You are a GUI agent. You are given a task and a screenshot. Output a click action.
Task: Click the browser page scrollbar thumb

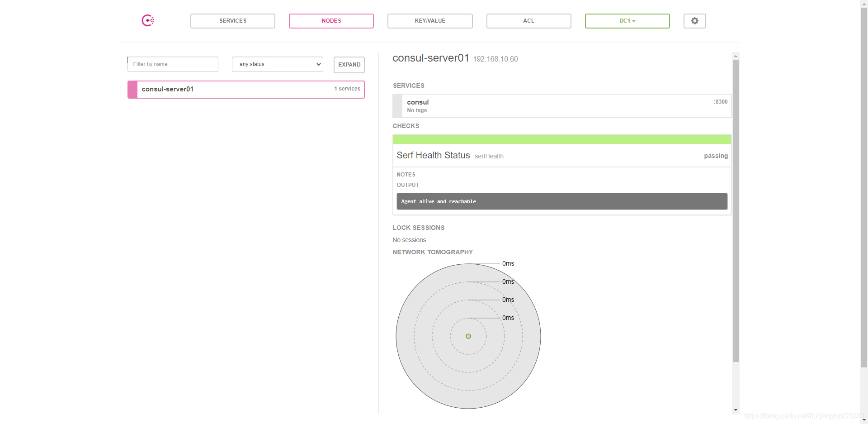tap(864, 187)
